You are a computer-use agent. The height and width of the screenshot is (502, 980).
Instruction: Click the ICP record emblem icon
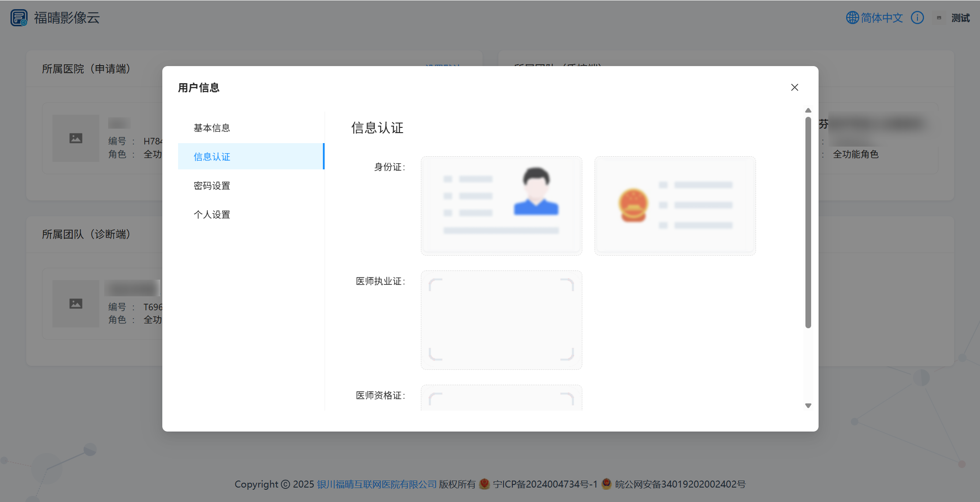pos(484,484)
